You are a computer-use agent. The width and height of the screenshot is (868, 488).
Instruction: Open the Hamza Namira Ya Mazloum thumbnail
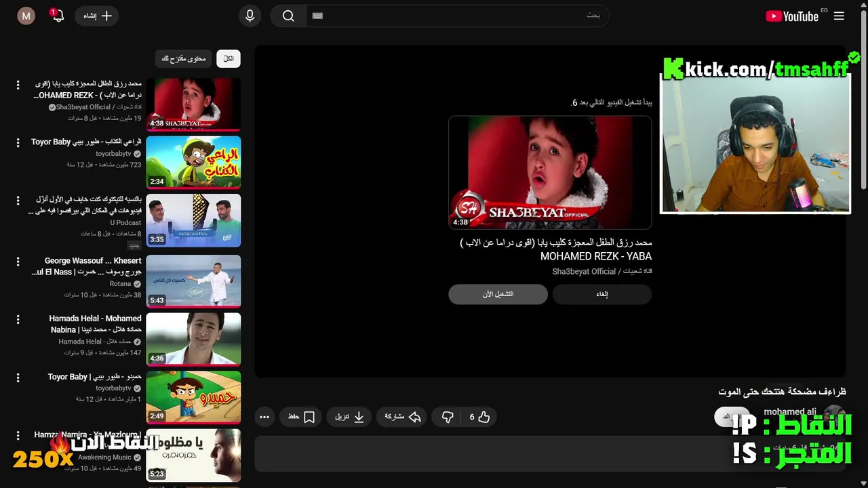point(193,455)
